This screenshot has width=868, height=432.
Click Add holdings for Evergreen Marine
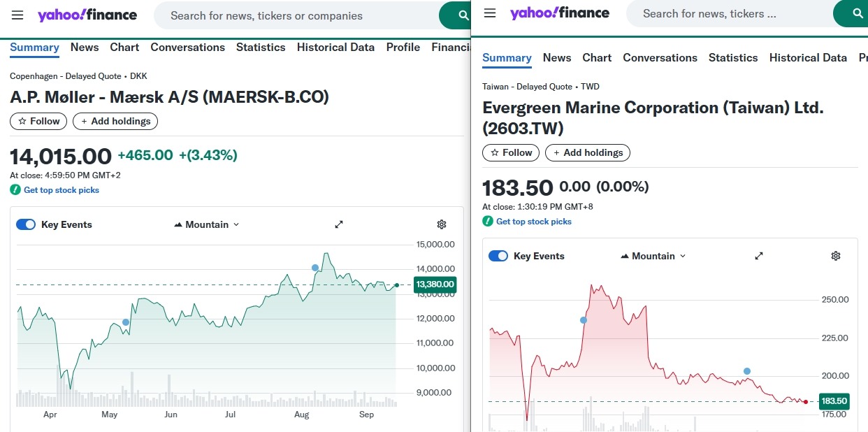(x=587, y=152)
